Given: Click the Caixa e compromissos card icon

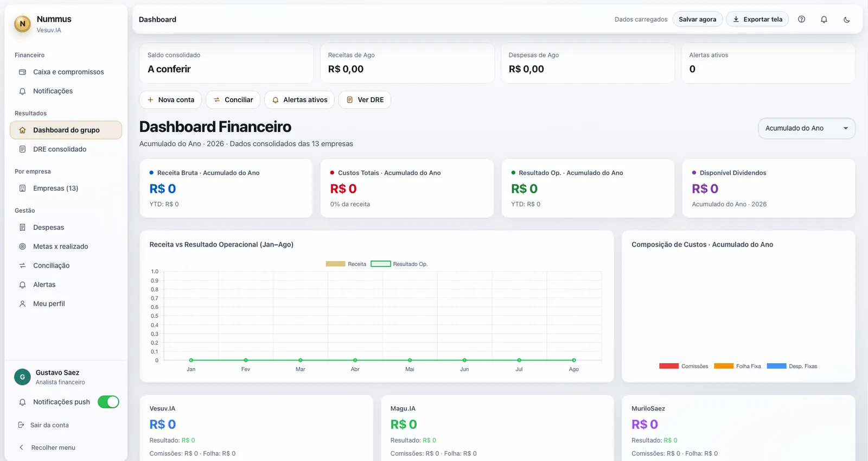Looking at the screenshot, I should click(x=22, y=72).
